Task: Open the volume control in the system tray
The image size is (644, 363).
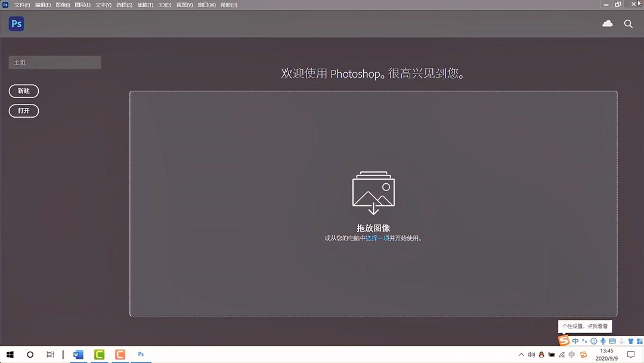Action: point(531,354)
